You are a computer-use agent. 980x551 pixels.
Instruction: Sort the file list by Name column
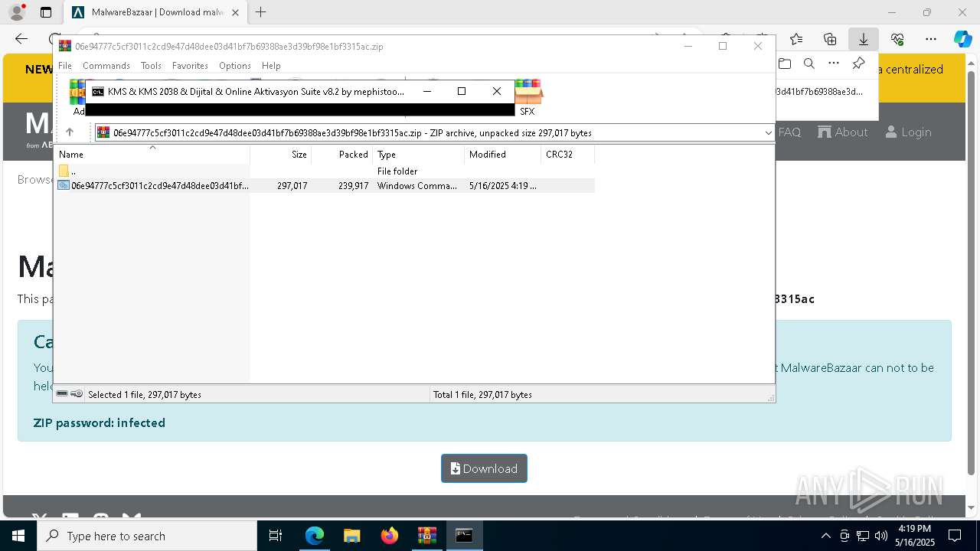(152, 155)
